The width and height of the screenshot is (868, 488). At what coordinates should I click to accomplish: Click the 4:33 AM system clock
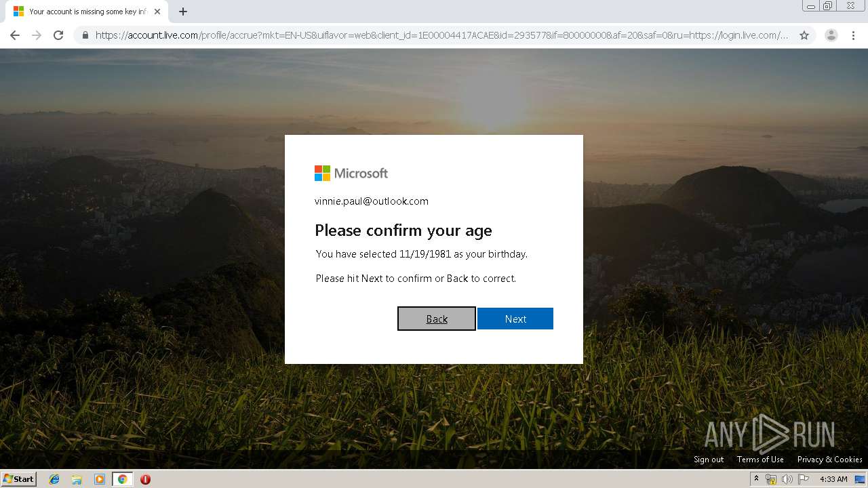[833, 479]
